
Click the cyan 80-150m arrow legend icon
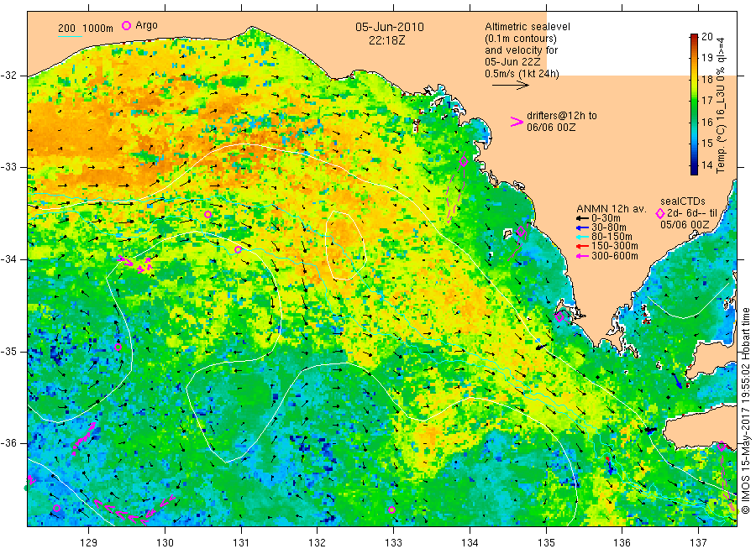click(583, 237)
